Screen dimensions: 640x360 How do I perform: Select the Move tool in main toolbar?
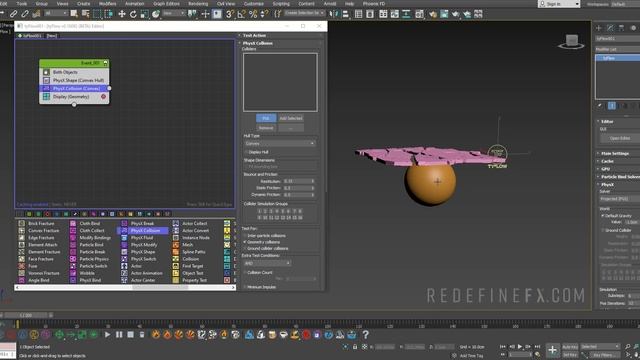(122, 14)
